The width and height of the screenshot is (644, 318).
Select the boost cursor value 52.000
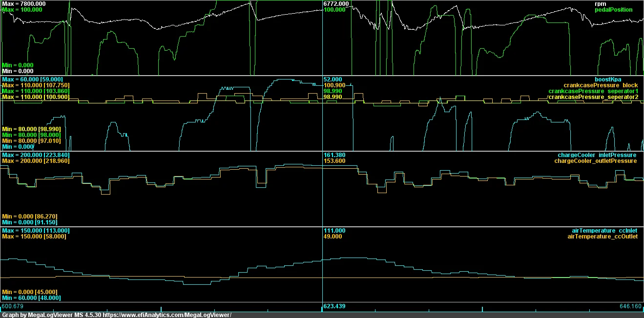[333, 79]
